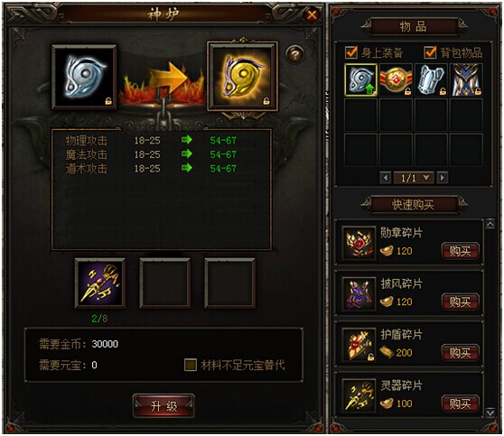
Task: Select the silver armor chest item
Action: (431, 79)
